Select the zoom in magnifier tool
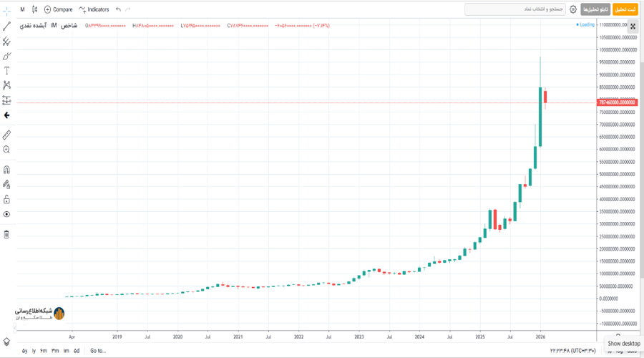The height and width of the screenshot is (358, 644). point(6,150)
